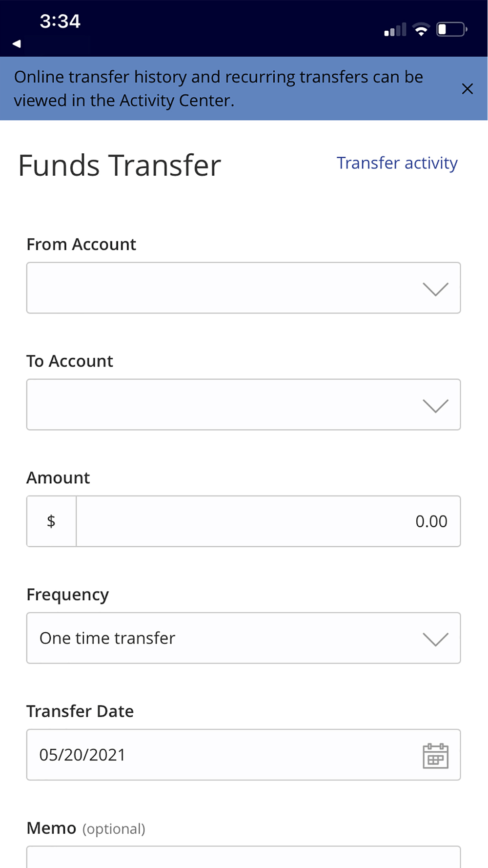The height and width of the screenshot is (868, 488).
Task: Tap the Amount input field
Action: point(268,521)
